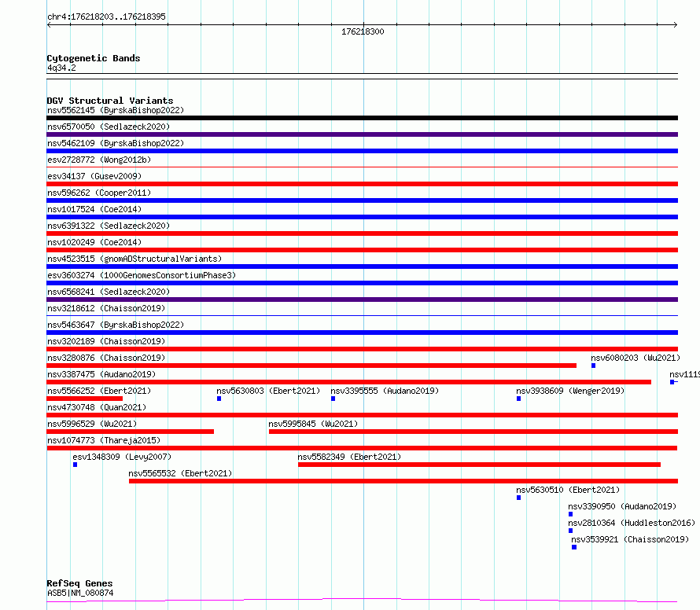Viewport: 700px width, 610px height.
Task: Open the nsv6570050 (Sedlazeck2020) label
Action: click(109, 127)
